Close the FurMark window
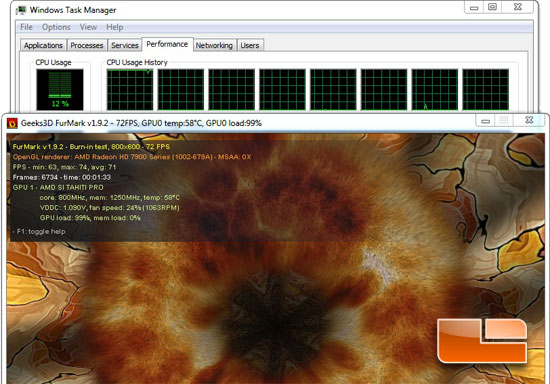Image resolution: width=550 pixels, height=384 pixels. (x=529, y=120)
